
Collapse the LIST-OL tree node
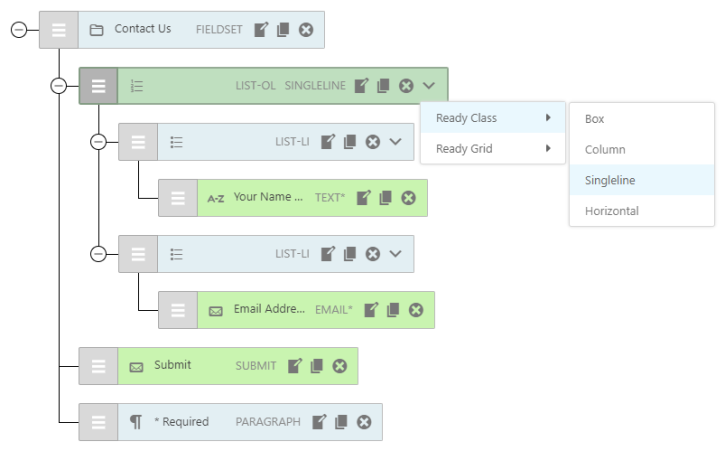pos(58,86)
